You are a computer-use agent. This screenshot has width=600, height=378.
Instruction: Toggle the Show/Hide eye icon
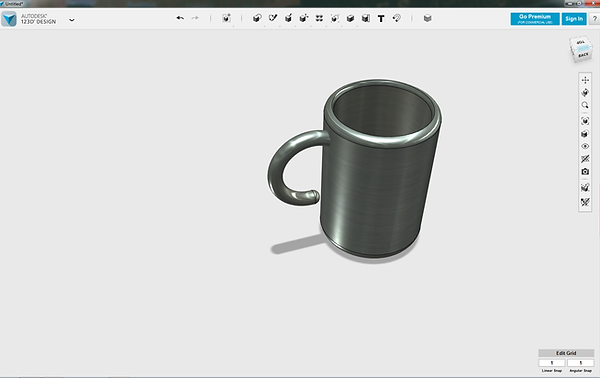pos(585,147)
